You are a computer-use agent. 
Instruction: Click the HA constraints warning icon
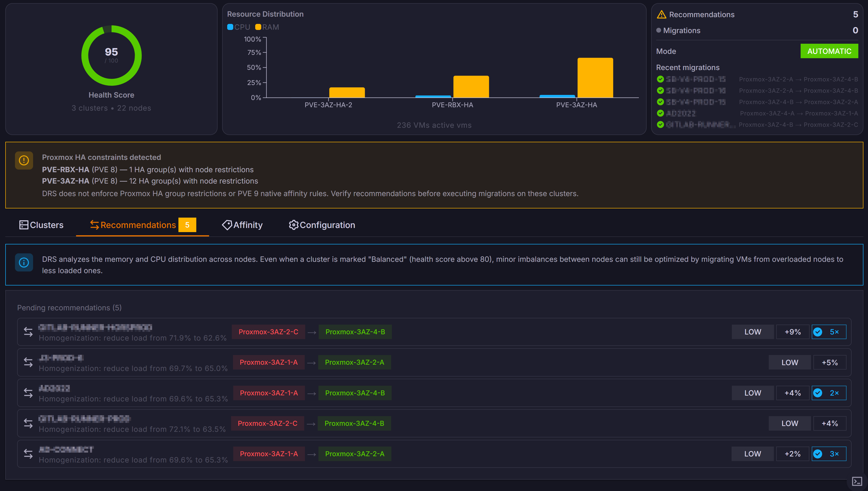pyautogui.click(x=24, y=161)
